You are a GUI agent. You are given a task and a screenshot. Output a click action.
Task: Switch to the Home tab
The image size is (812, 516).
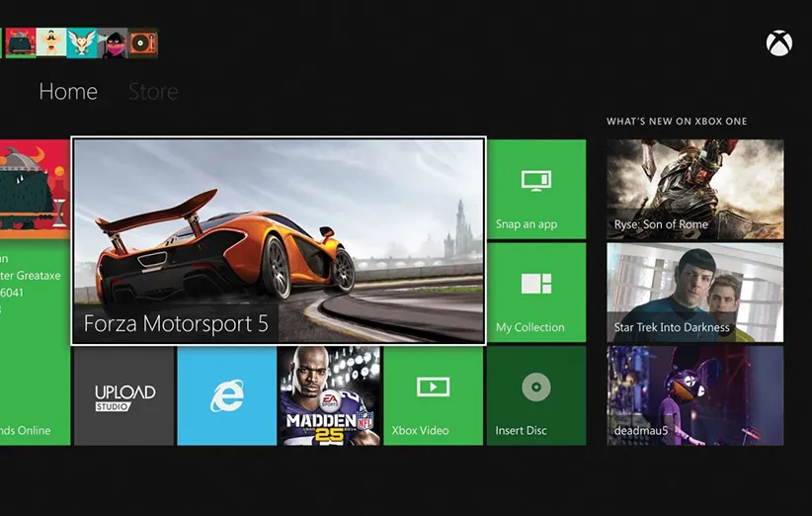point(68,92)
